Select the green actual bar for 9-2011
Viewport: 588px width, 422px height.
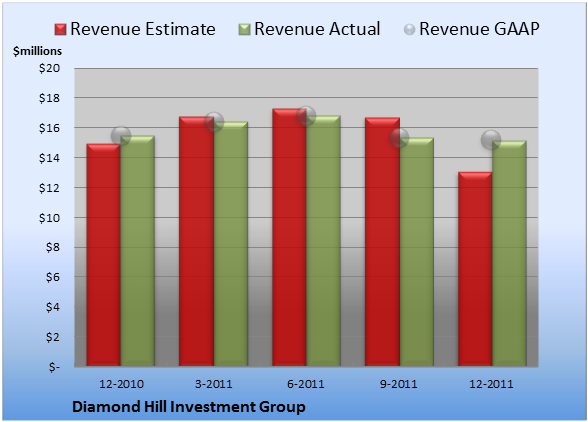coord(417,252)
